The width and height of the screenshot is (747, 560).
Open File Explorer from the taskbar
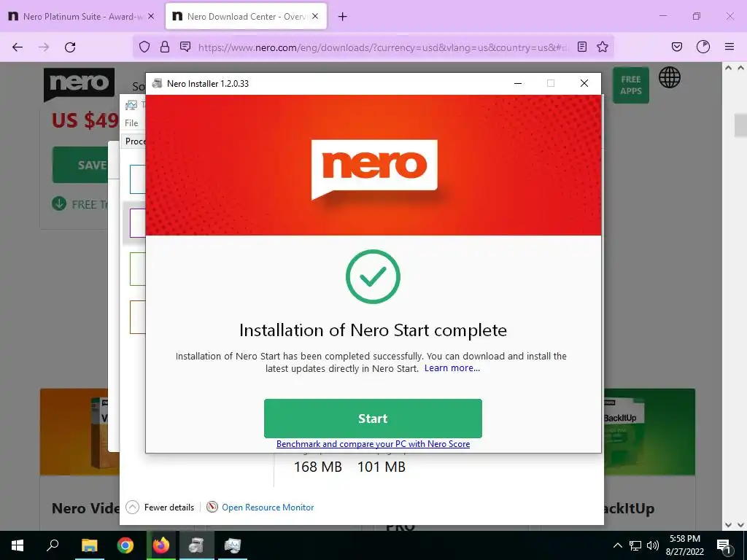pos(89,545)
